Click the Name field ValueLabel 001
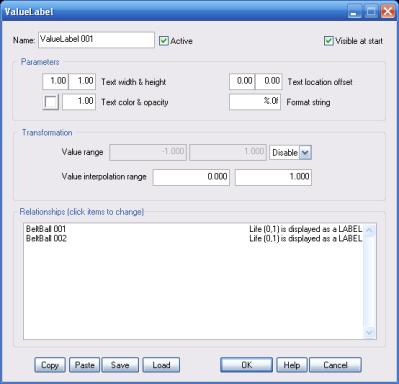Image resolution: width=399 pixels, height=384 pixels. point(96,40)
